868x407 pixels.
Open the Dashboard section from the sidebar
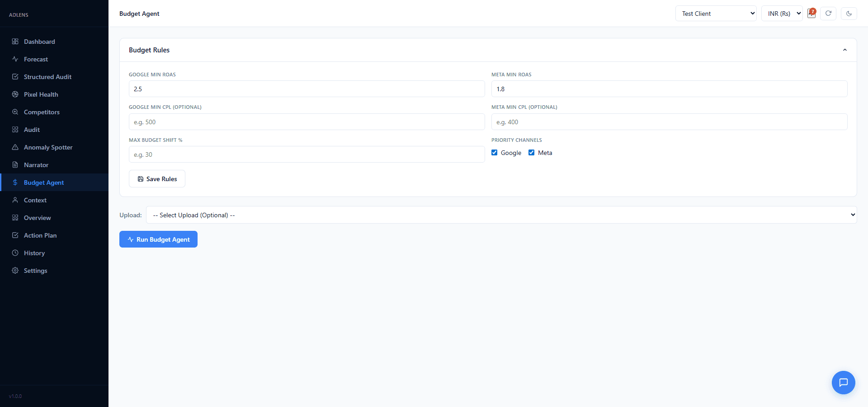(x=39, y=41)
